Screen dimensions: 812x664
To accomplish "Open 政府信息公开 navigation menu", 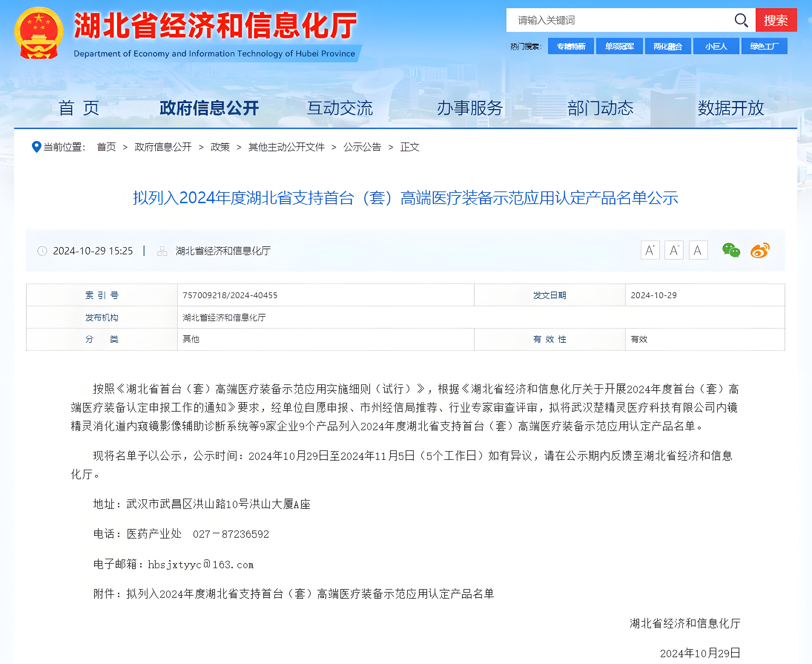I will [209, 108].
